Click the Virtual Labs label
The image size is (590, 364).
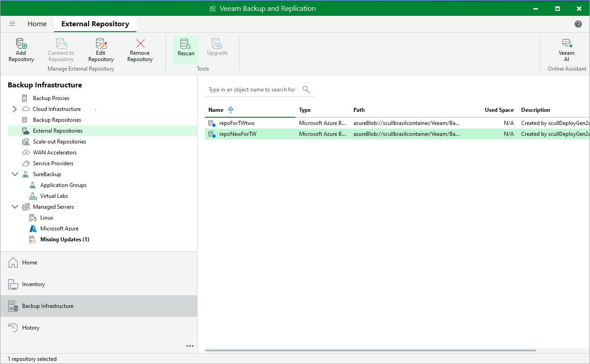pos(54,196)
